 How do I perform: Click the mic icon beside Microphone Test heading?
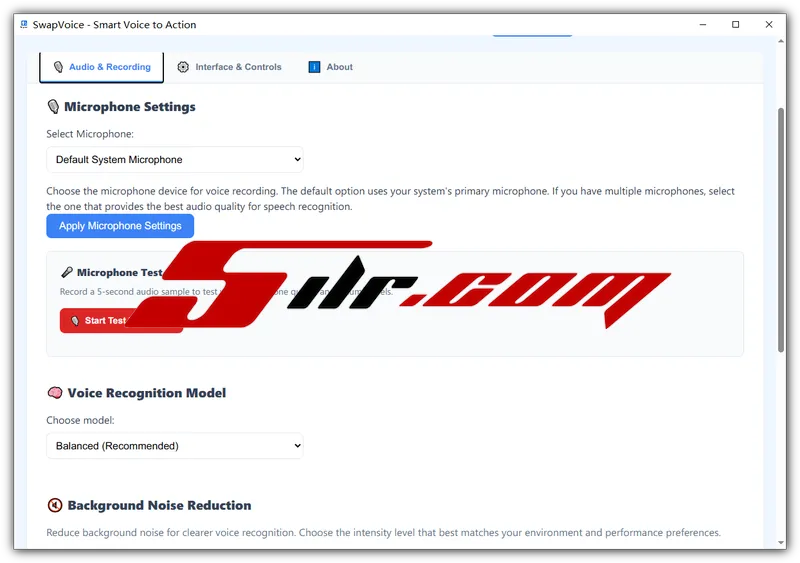(66, 273)
